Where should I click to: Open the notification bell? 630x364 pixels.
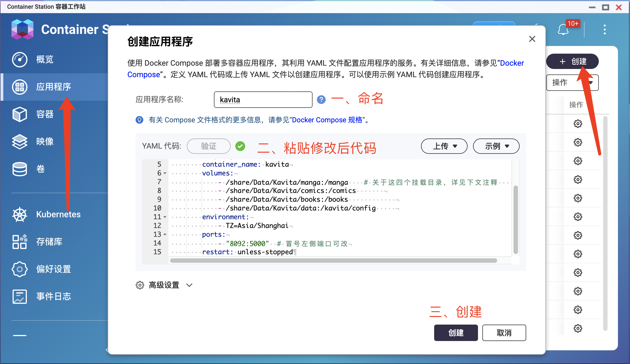(x=563, y=29)
